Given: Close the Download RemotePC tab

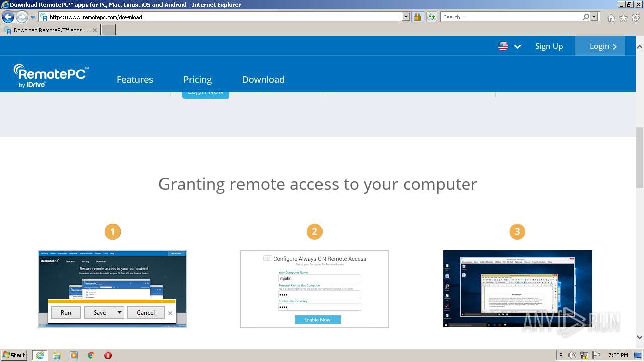Looking at the screenshot, I should [95, 30].
